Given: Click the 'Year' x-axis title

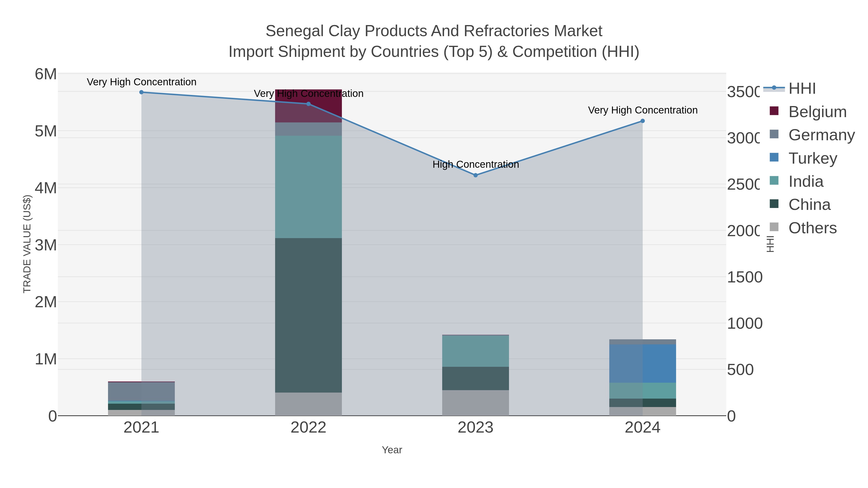Looking at the screenshot, I should coord(392,450).
